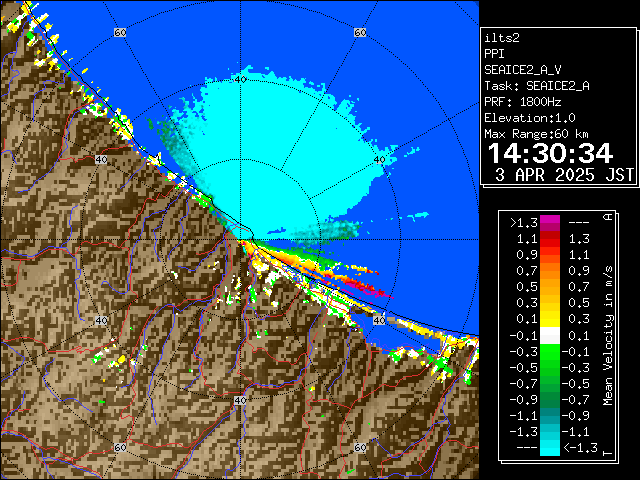
Task: Select the "Elevation:1.0" value
Action: 530,118
